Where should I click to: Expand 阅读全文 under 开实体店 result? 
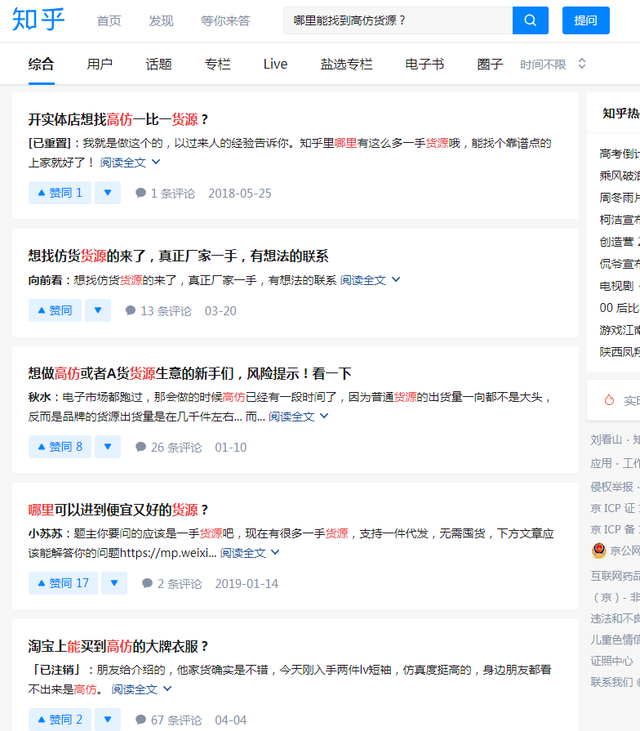[130, 162]
